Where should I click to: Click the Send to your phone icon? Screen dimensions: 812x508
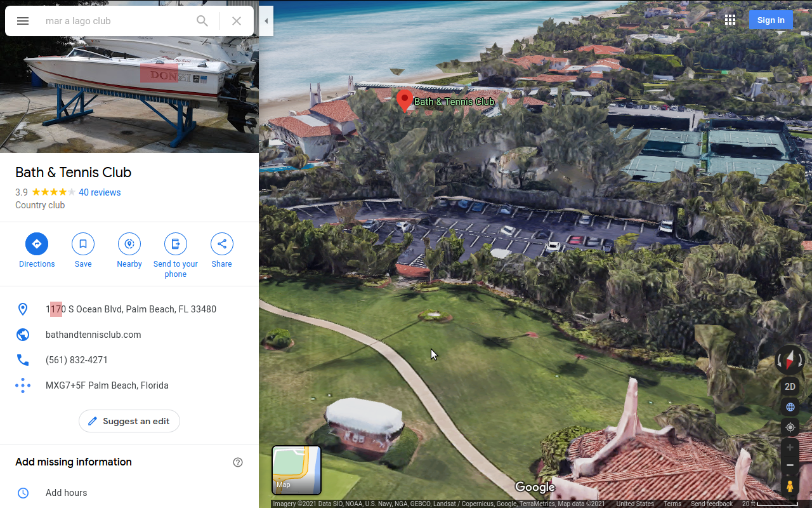pos(176,244)
